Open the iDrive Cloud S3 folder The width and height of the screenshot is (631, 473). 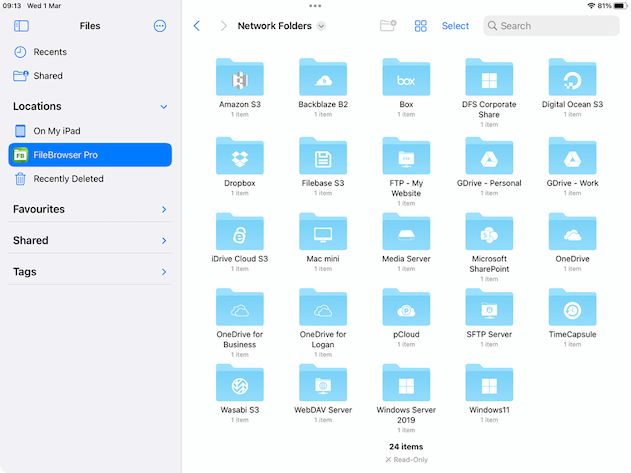click(239, 231)
